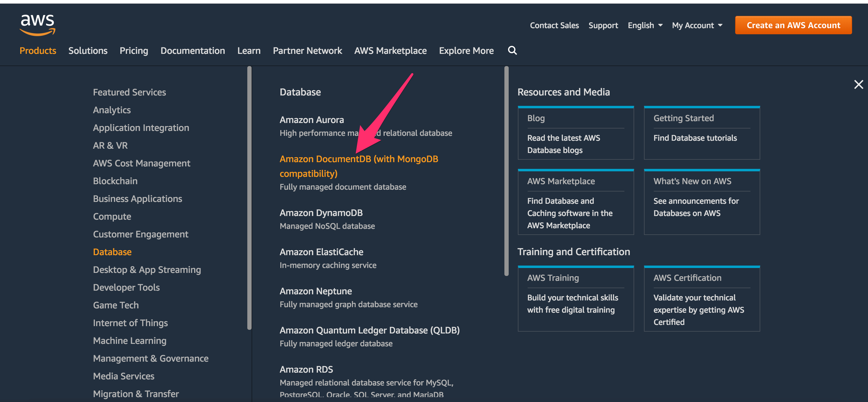Open Amazon Neptune product link
This screenshot has width=868, height=402.
pos(316,291)
